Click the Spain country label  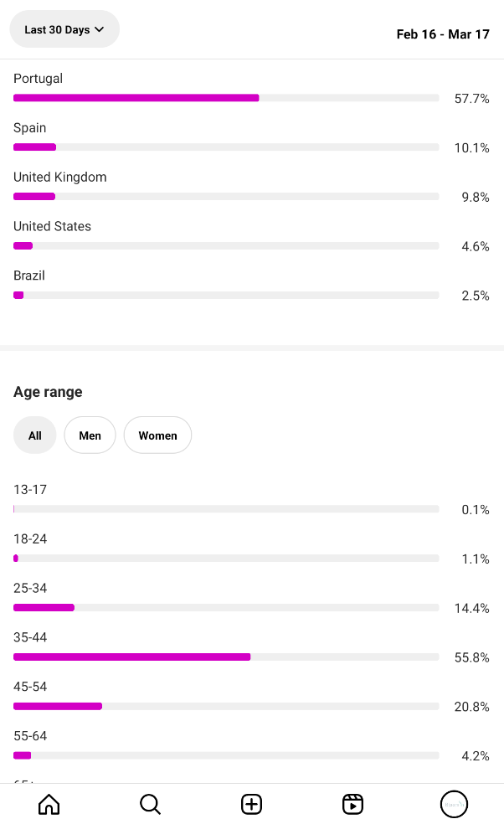pos(30,128)
